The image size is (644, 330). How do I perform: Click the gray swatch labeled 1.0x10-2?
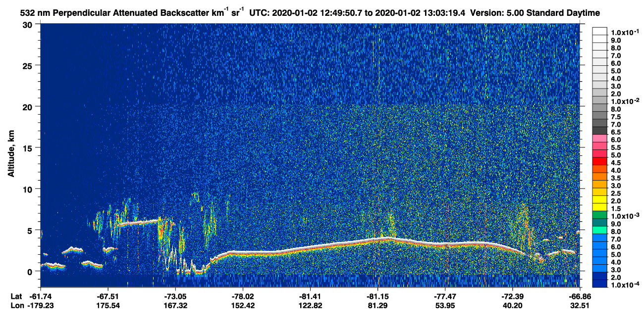(x=600, y=100)
